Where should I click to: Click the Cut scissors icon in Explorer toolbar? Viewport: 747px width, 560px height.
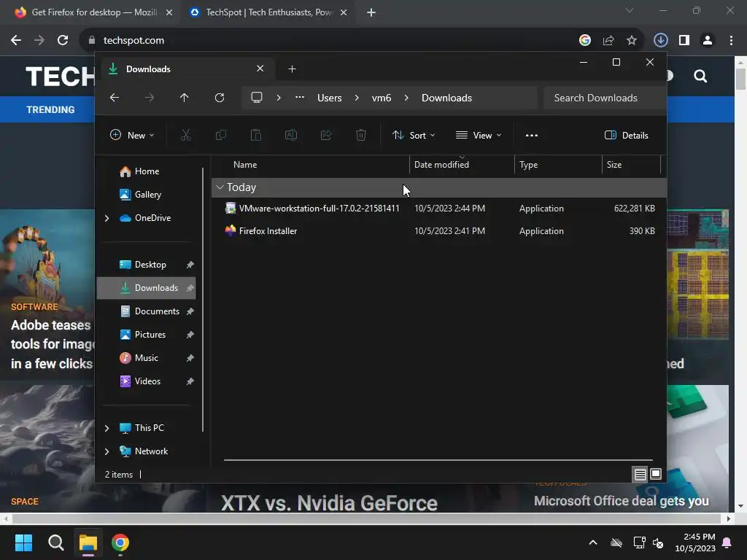186,135
